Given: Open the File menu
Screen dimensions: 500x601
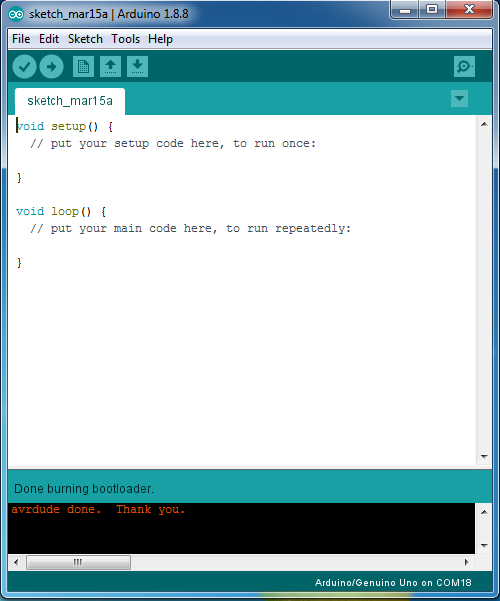Looking at the screenshot, I should [x=21, y=39].
